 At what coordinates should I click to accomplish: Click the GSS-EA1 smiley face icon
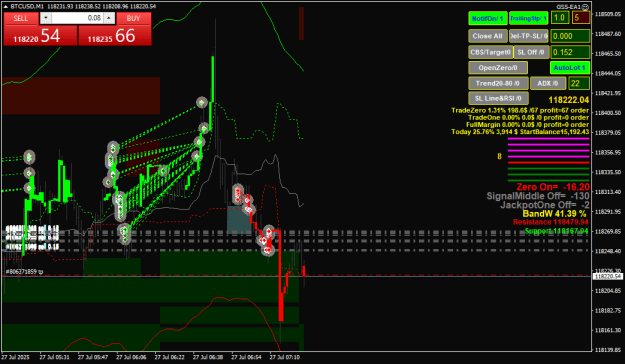click(585, 7)
